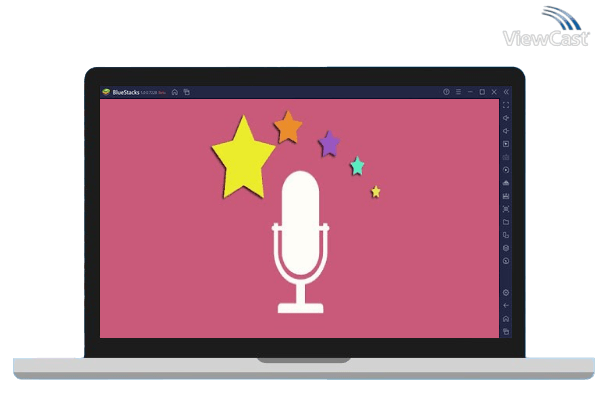Toggle fullscreen from the side toolbar
The width and height of the screenshot is (602, 414).
click(x=506, y=105)
